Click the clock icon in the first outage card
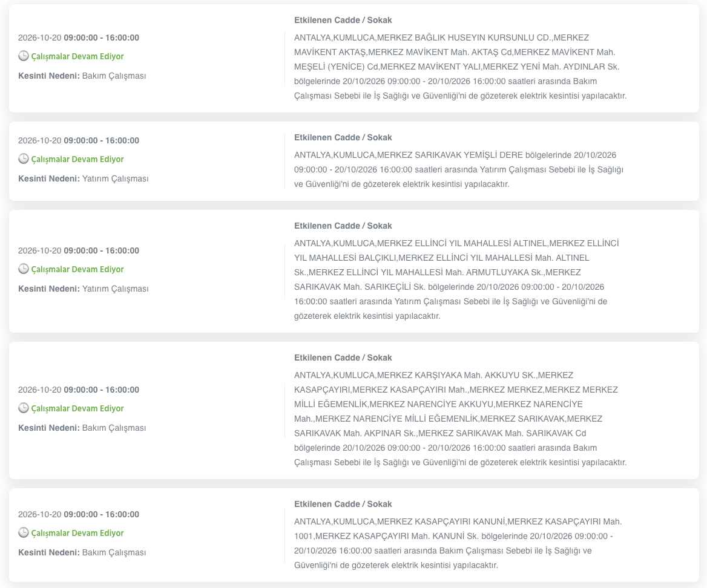 pos(24,56)
